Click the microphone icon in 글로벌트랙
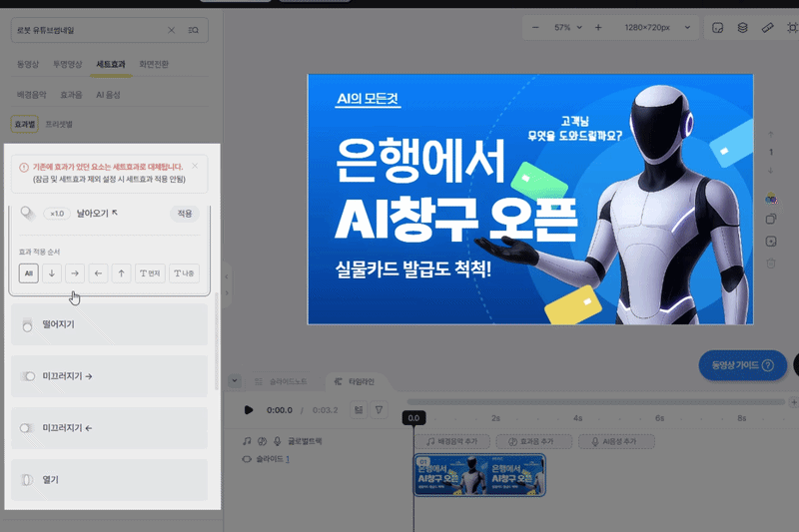This screenshot has width=799, height=532. point(278,441)
